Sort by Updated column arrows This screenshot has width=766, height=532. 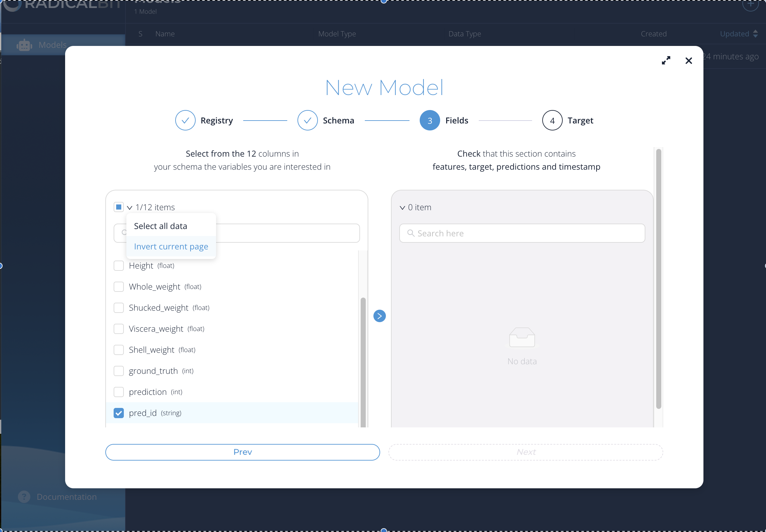(755, 34)
